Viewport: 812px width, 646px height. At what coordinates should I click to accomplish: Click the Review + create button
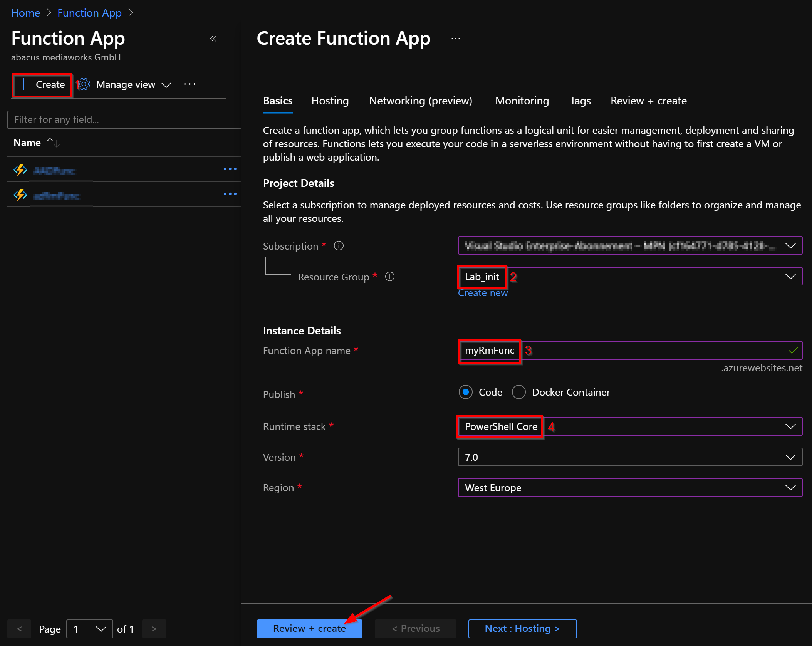[309, 628]
